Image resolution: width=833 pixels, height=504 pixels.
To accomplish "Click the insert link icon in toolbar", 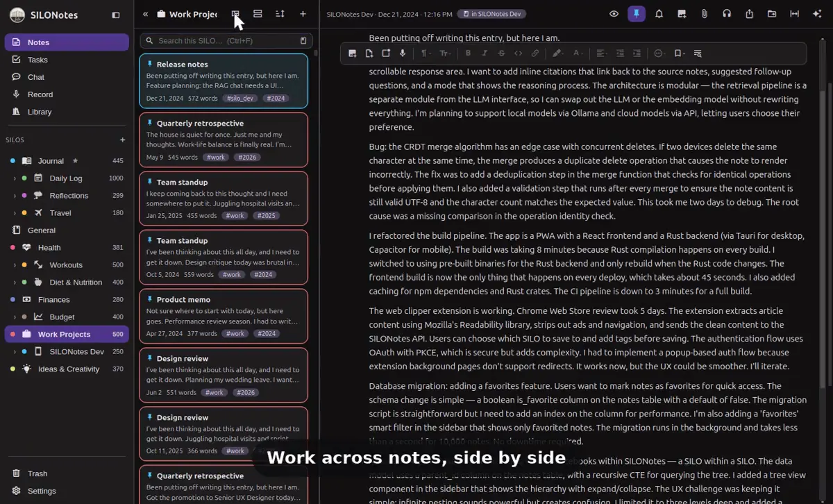I will click(x=535, y=53).
